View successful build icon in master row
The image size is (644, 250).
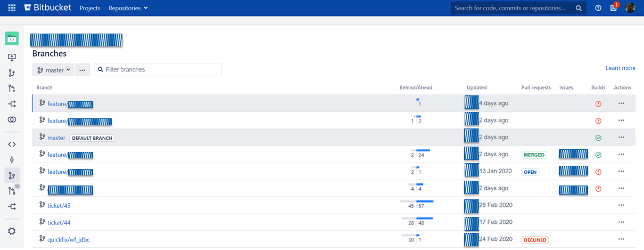point(598,138)
